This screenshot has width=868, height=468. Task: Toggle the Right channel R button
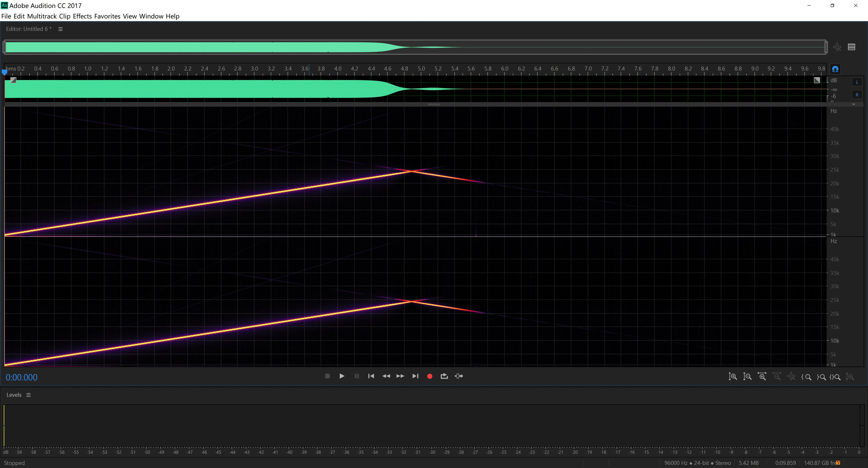[x=857, y=95]
